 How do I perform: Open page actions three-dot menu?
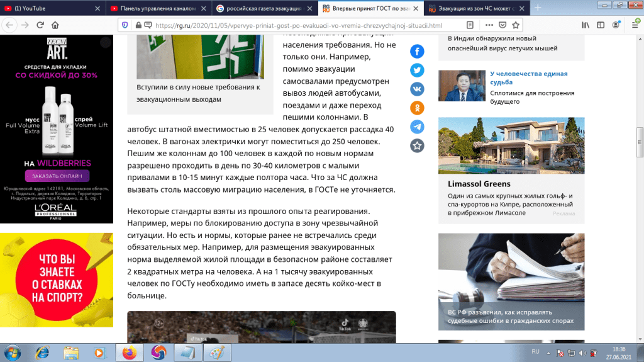pos(485,25)
